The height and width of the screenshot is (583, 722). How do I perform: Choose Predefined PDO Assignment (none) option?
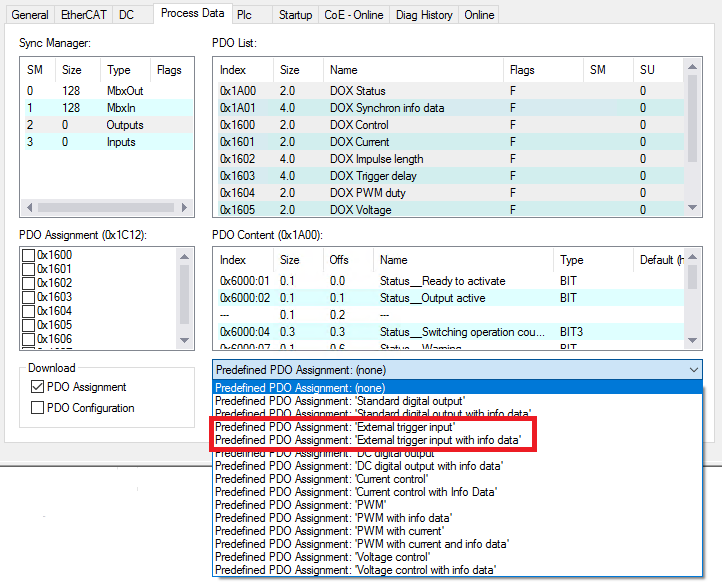click(457, 388)
